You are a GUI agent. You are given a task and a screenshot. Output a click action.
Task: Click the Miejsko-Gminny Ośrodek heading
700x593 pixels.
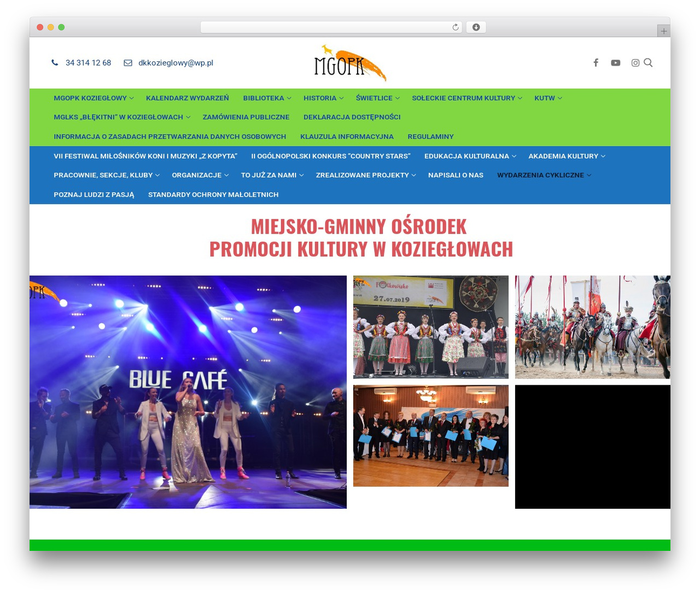pyautogui.click(x=361, y=237)
